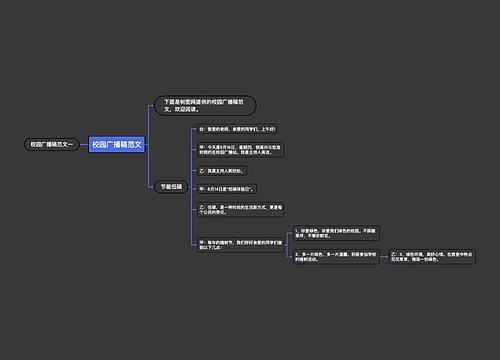This screenshot has width=500, height=360.
Task: Collapse the branch junction right of 节能低碳
Action: tap(190, 187)
